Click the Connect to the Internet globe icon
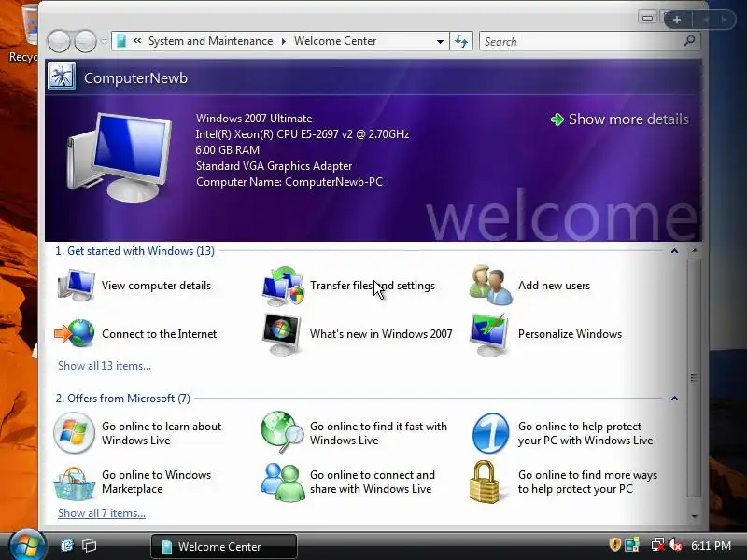747x560 pixels. (x=75, y=333)
